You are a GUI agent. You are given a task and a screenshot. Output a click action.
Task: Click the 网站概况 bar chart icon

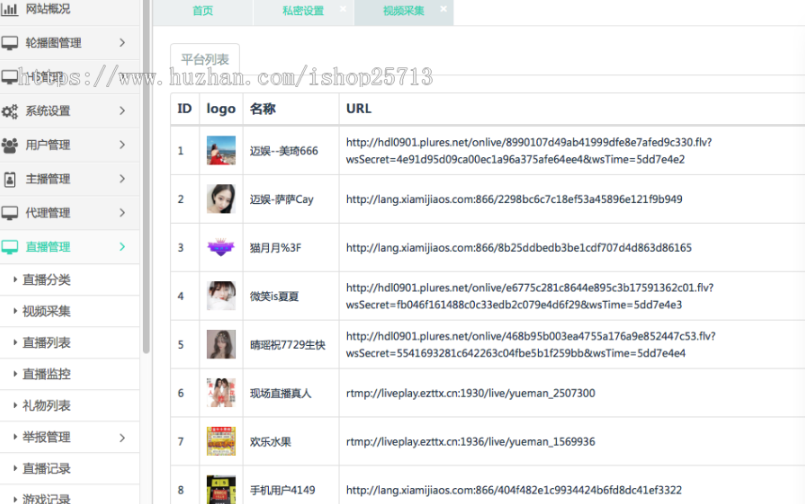coord(9,9)
